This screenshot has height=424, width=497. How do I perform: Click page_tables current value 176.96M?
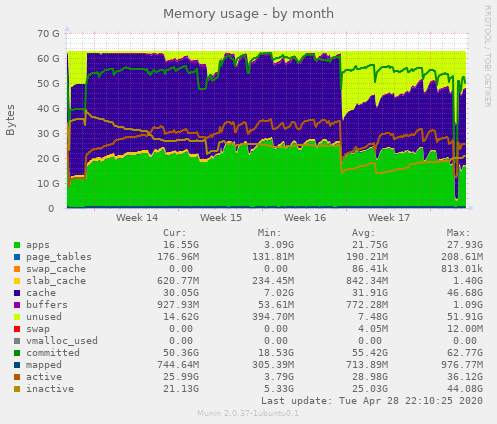tap(178, 257)
